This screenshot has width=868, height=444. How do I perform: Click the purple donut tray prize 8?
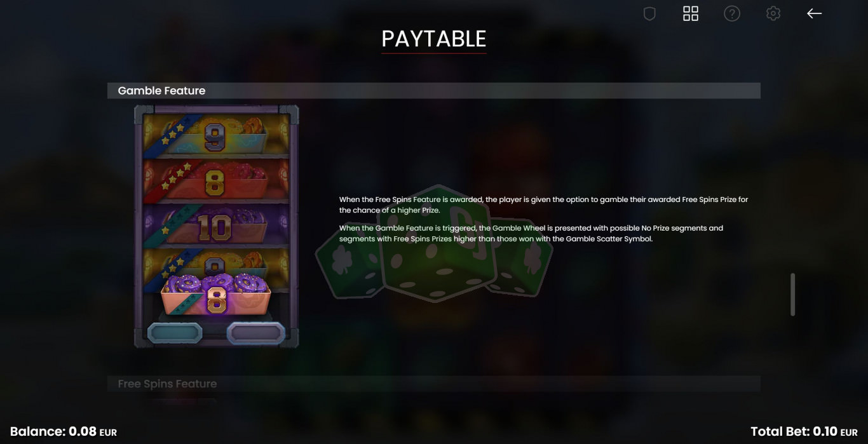pyautogui.click(x=216, y=294)
